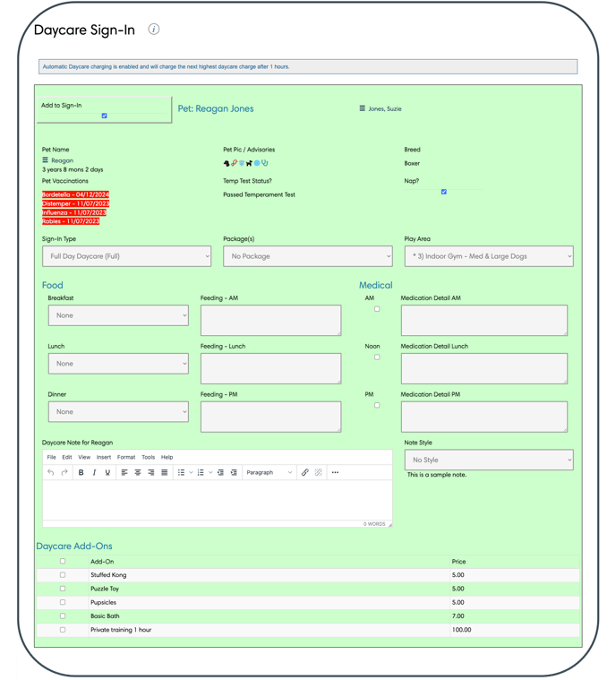Open the Breakfast food dropdown
The height and width of the screenshot is (680, 616).
118,315
